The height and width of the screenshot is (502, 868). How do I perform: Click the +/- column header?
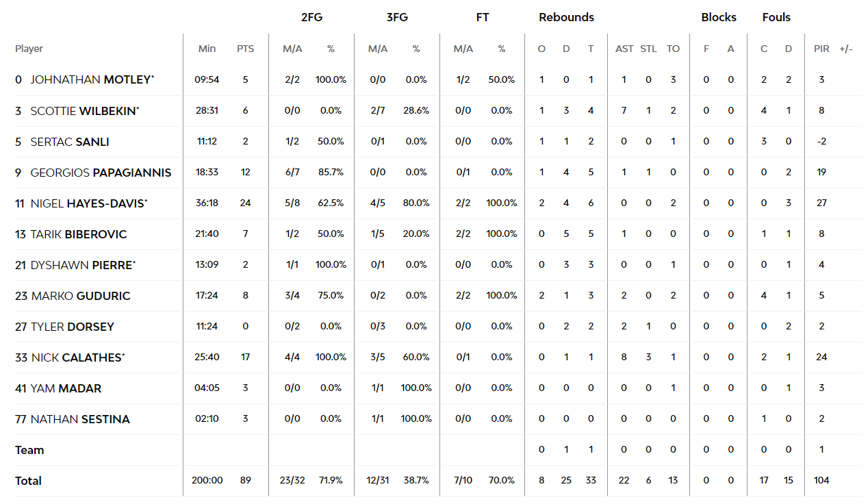pos(846,49)
